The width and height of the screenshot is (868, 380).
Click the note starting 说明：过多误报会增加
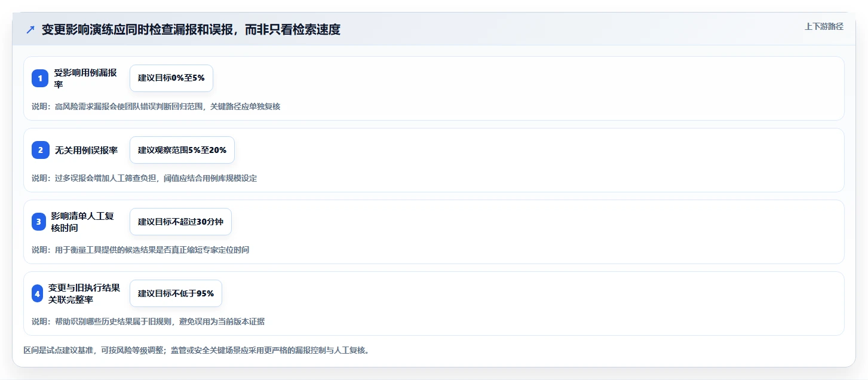point(145,178)
